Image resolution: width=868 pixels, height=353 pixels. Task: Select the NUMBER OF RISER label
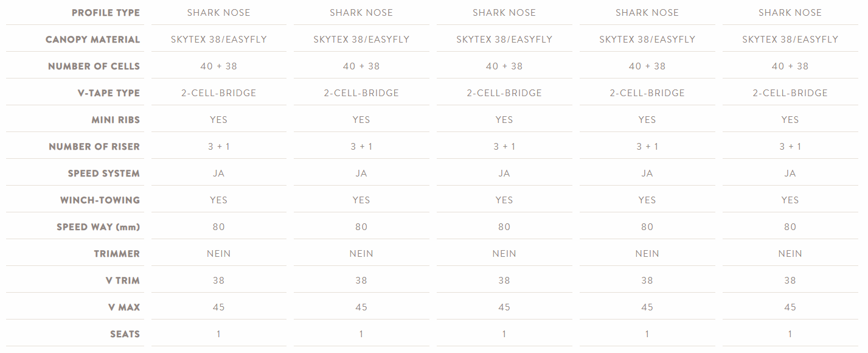tap(94, 147)
